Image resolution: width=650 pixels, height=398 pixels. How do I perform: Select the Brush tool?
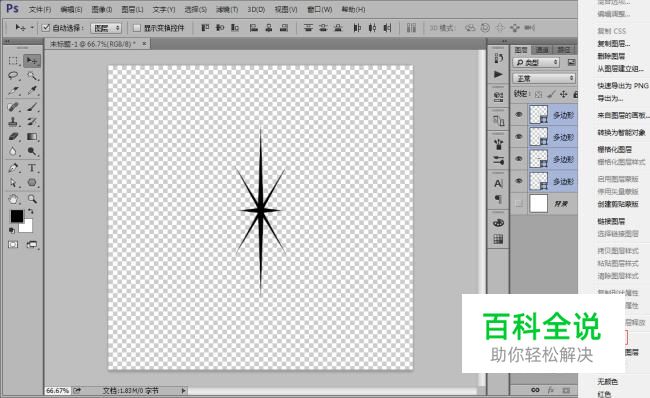32,107
